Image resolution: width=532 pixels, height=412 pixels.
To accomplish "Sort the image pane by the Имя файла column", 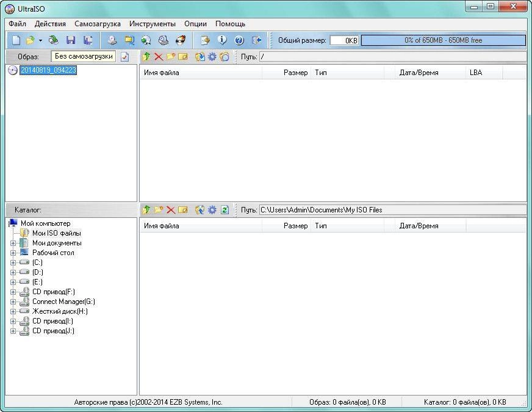I will (x=201, y=72).
